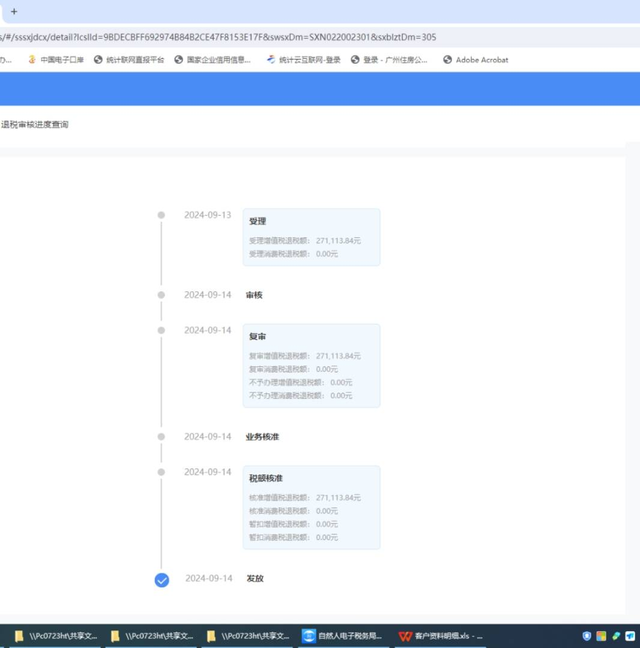Click the blue checkmark icon beside 发放

(162, 580)
